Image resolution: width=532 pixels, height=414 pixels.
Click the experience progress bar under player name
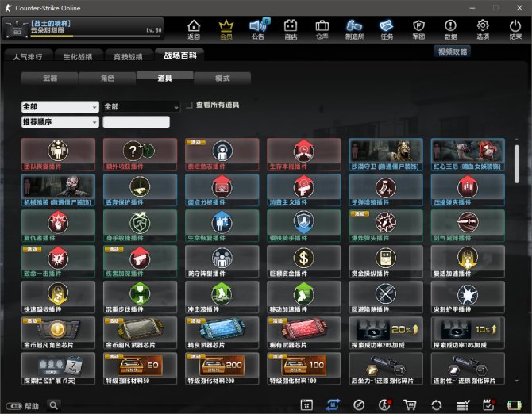tap(96, 36)
